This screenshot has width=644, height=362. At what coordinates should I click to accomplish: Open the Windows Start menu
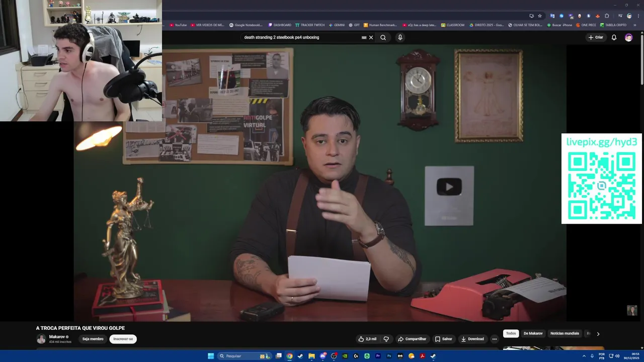coord(211,356)
